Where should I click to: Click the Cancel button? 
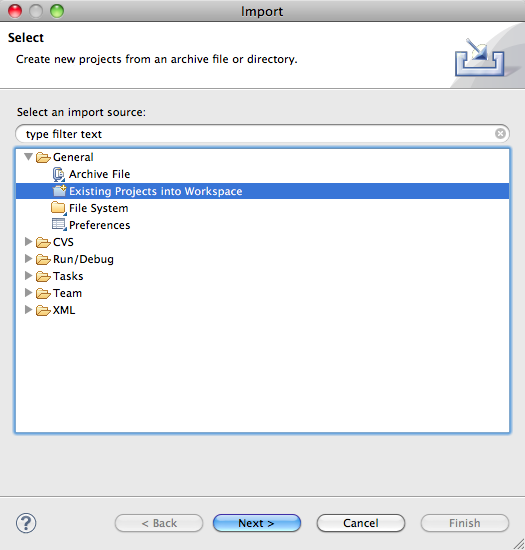pyautogui.click(x=361, y=523)
